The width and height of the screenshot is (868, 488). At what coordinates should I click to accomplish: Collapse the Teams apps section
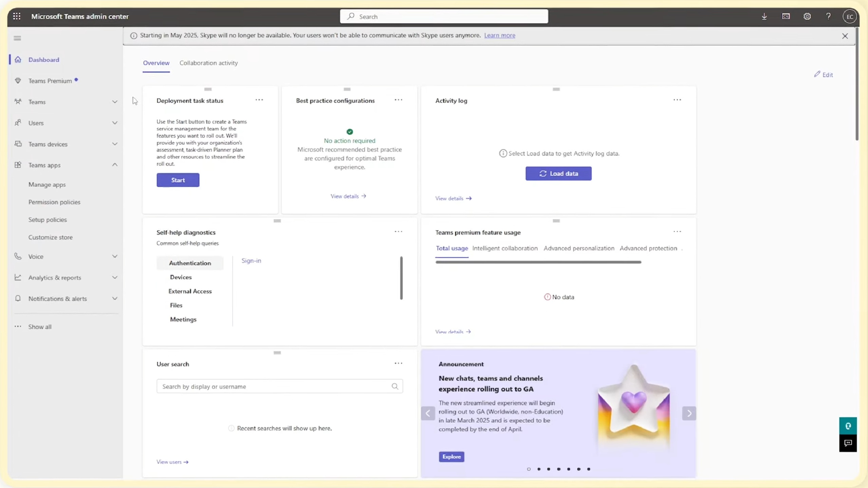115,165
